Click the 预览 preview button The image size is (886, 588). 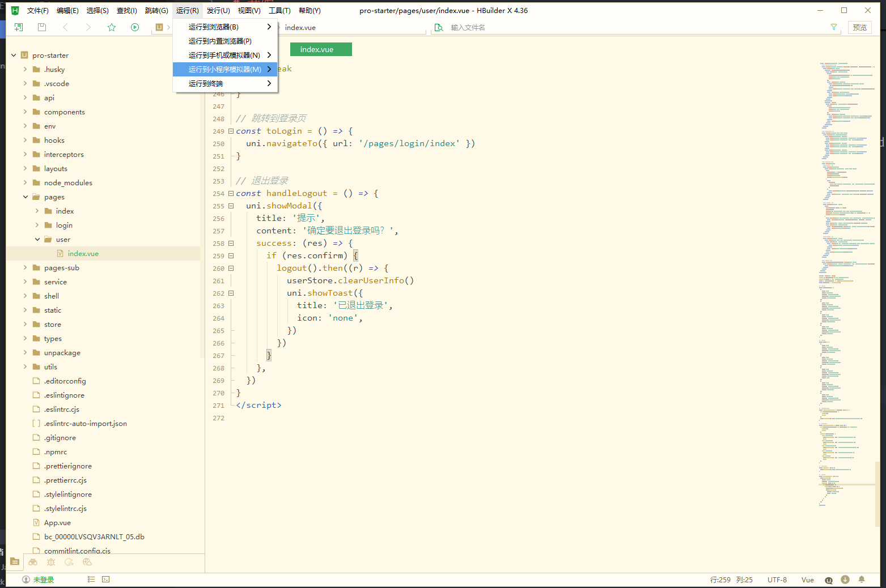click(x=859, y=27)
